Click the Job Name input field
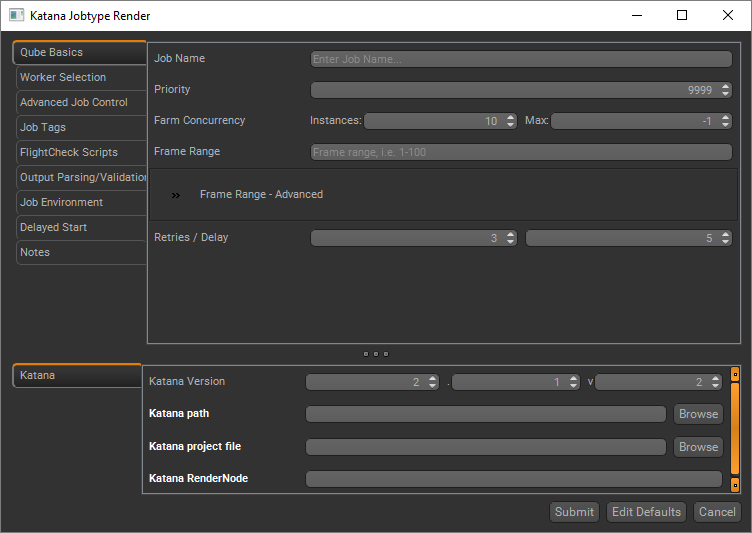Viewport: 752px width, 533px height. 521,59
